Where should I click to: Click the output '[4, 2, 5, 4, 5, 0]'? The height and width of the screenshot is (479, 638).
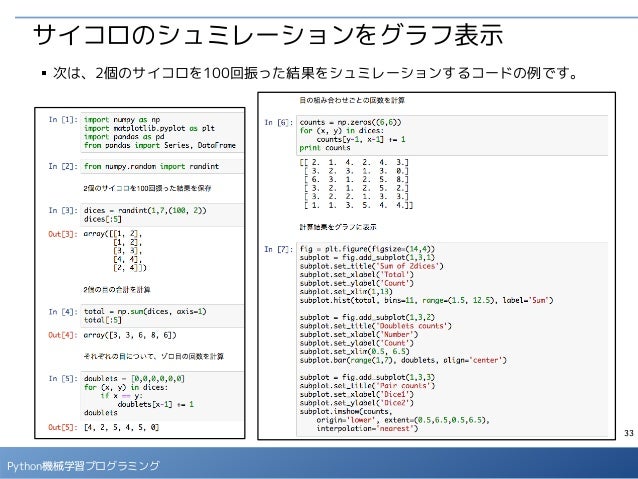121,427
